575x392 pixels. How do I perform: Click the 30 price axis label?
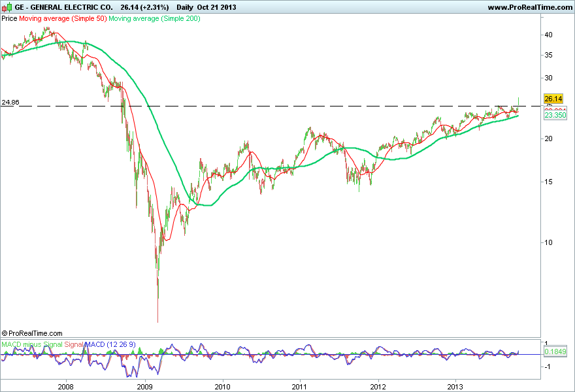(549, 78)
